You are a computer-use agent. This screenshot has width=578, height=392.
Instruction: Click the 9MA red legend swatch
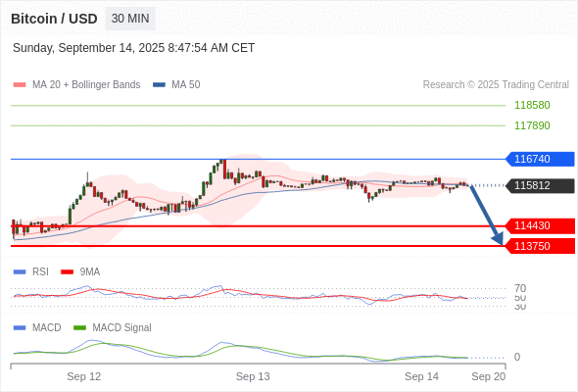(67, 272)
